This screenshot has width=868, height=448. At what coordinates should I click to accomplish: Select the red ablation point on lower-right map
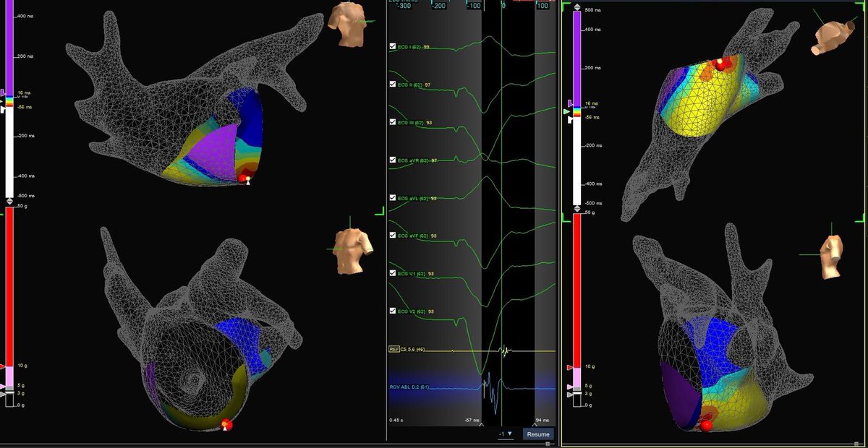click(x=707, y=426)
